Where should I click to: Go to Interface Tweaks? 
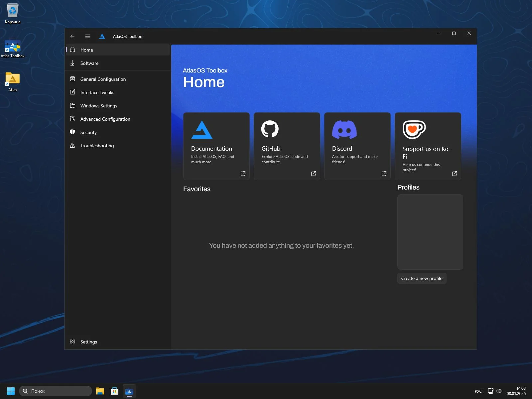(97, 92)
